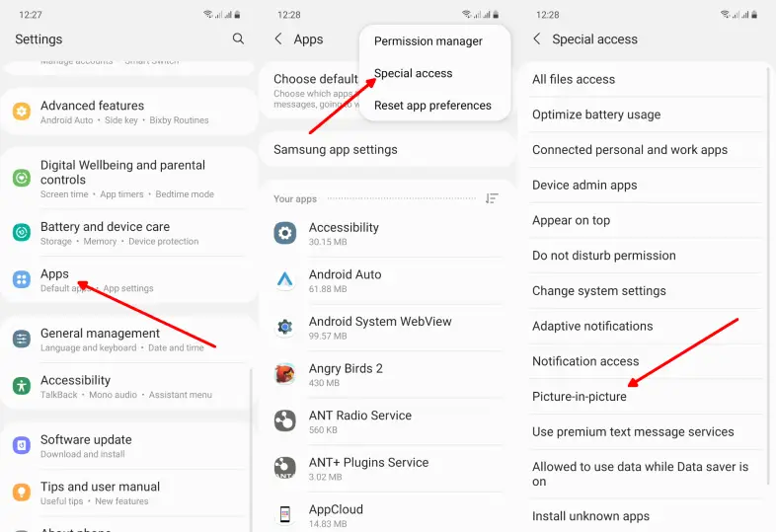Image resolution: width=776 pixels, height=532 pixels.
Task: Open Accessibility settings entry
Action: pos(128,387)
